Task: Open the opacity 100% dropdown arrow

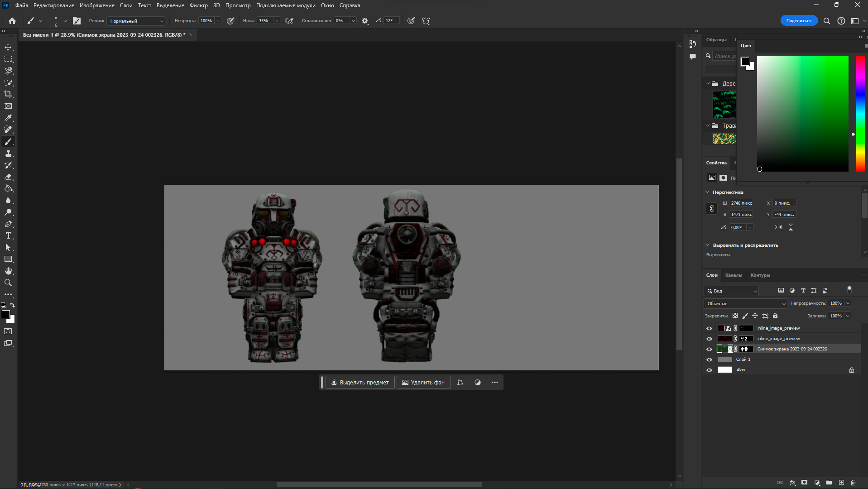Action: pyautogui.click(x=218, y=21)
